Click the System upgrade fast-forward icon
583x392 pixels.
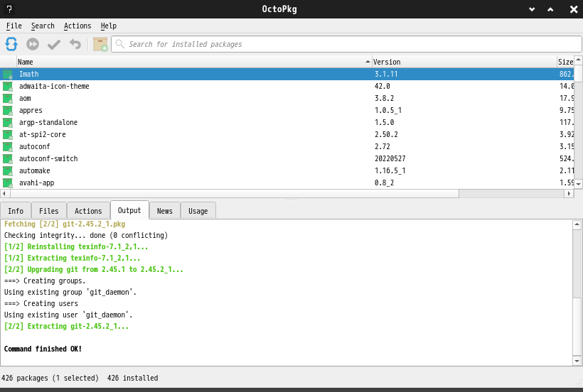33,44
